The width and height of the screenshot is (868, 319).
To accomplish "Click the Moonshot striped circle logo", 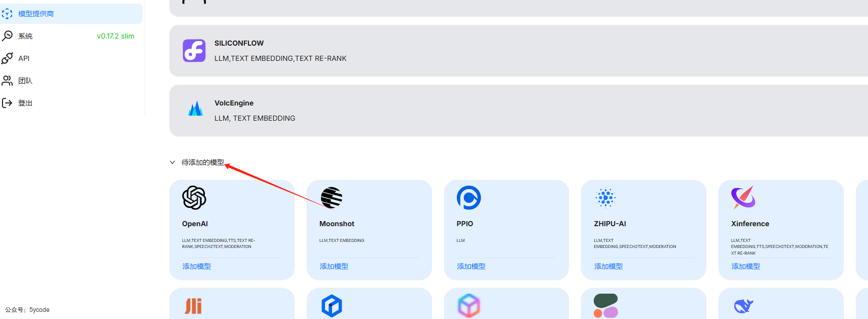I will pos(332,198).
